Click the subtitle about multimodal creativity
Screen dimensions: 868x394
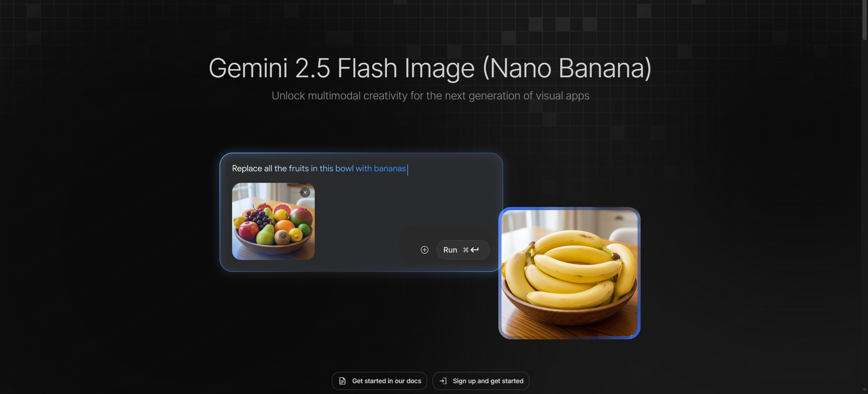tap(430, 96)
